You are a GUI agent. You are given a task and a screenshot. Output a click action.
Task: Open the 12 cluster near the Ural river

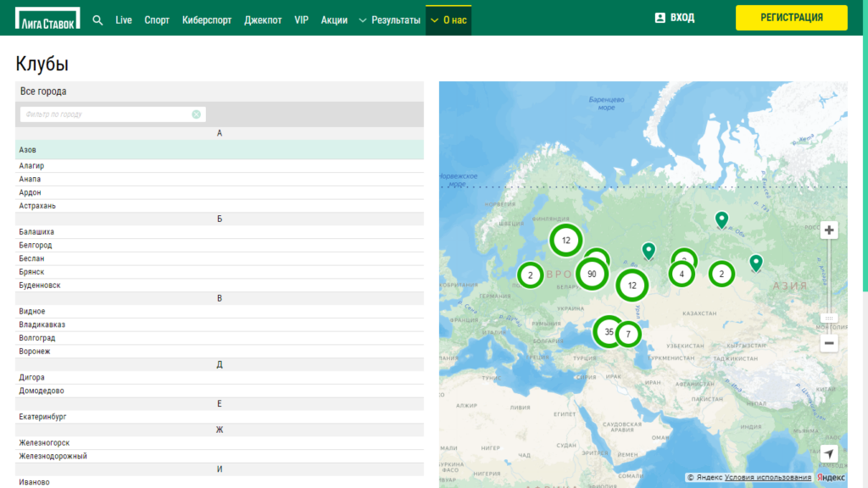coord(632,286)
